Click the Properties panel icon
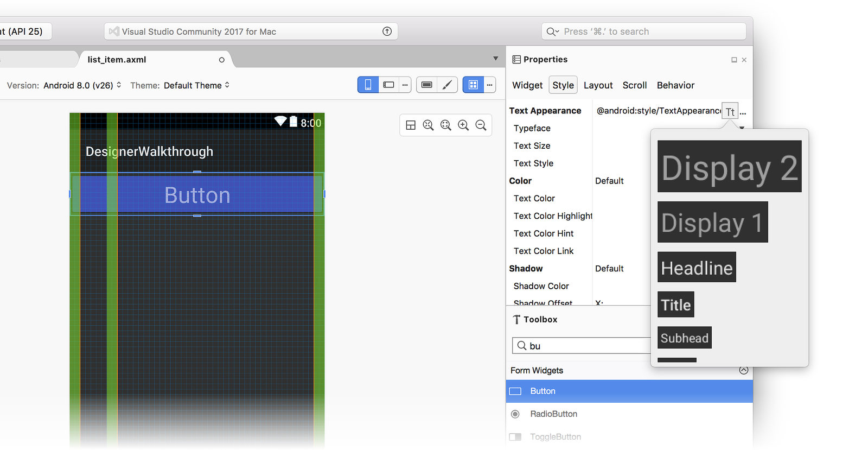The height and width of the screenshot is (450, 868). tap(516, 60)
